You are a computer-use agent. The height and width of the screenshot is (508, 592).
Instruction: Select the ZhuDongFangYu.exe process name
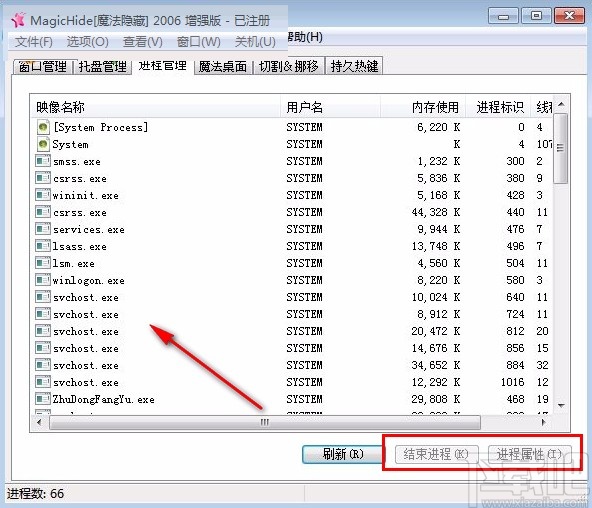[x=103, y=399]
